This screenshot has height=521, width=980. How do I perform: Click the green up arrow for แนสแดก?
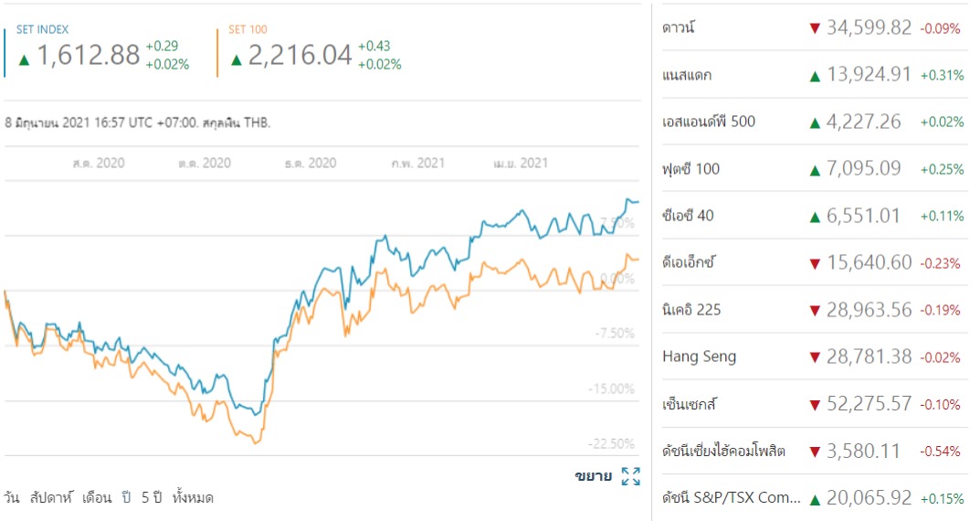(x=815, y=75)
